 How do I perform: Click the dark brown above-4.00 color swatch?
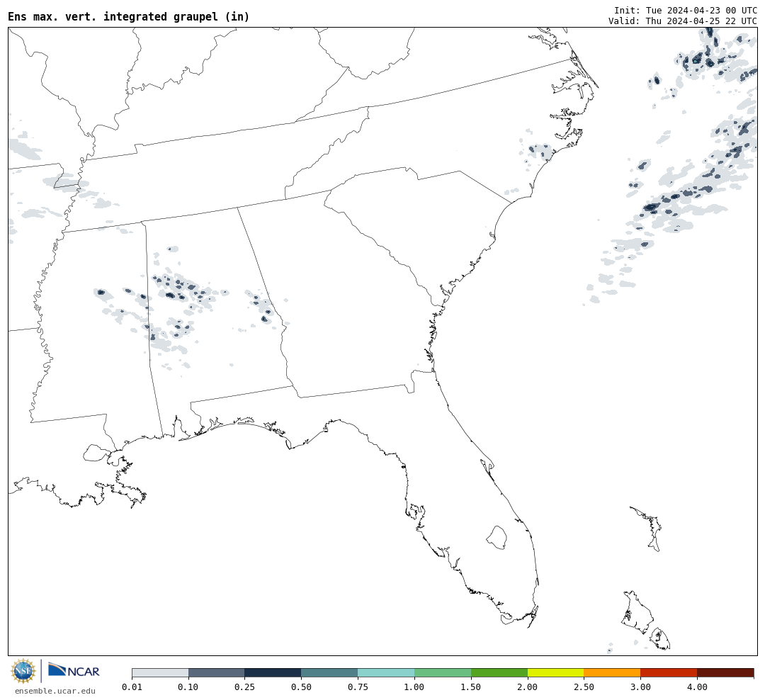pyautogui.click(x=725, y=673)
